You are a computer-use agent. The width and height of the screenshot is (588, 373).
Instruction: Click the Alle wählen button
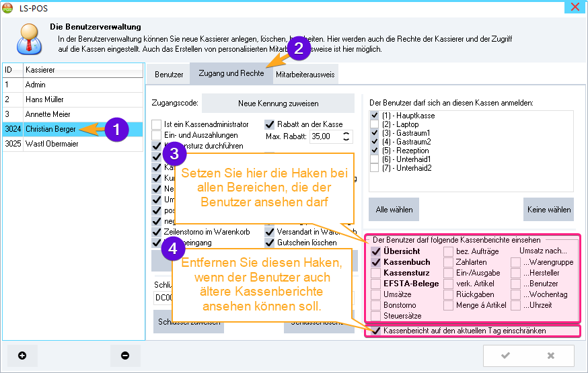tap(394, 210)
